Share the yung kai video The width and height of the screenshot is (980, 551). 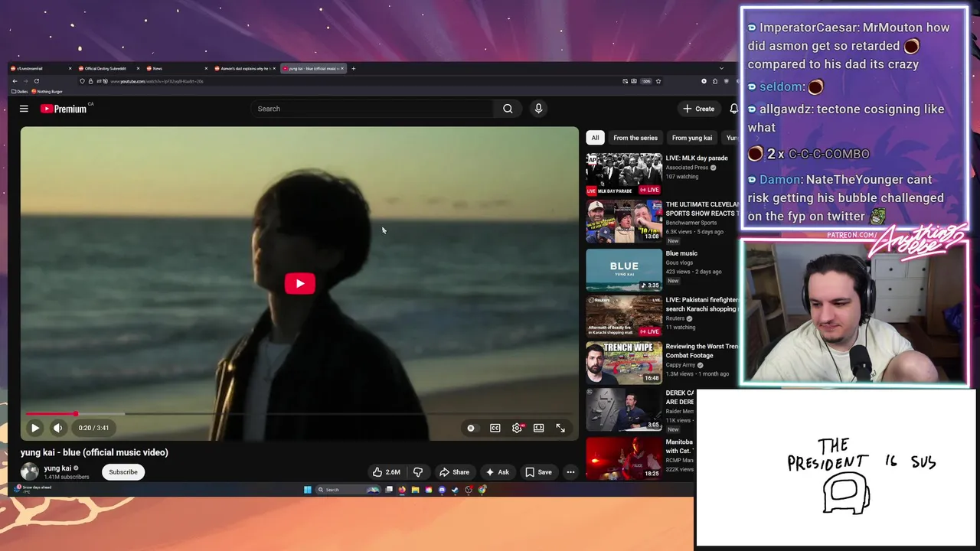(454, 472)
